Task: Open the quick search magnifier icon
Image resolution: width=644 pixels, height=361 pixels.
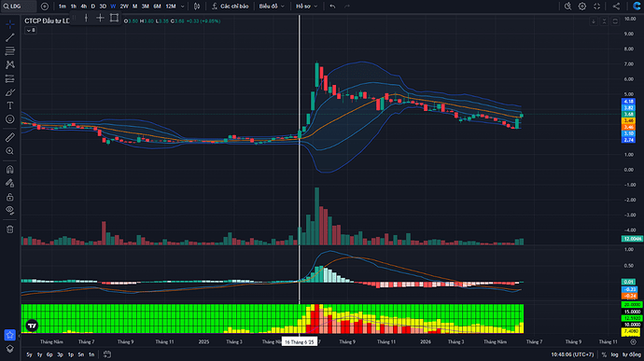Action: tap(567, 7)
